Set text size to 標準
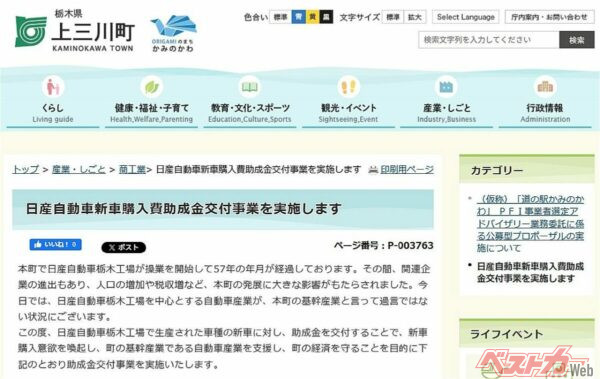 (393, 17)
